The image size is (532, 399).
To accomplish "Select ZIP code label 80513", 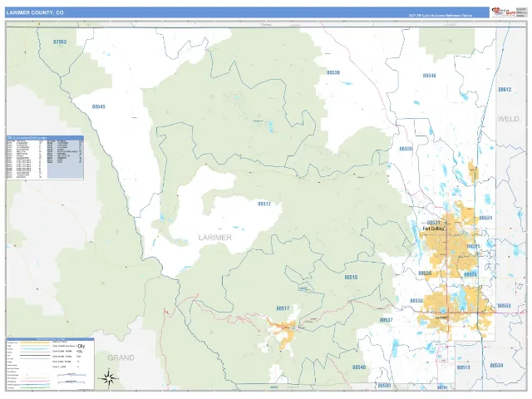I will pos(464,367).
